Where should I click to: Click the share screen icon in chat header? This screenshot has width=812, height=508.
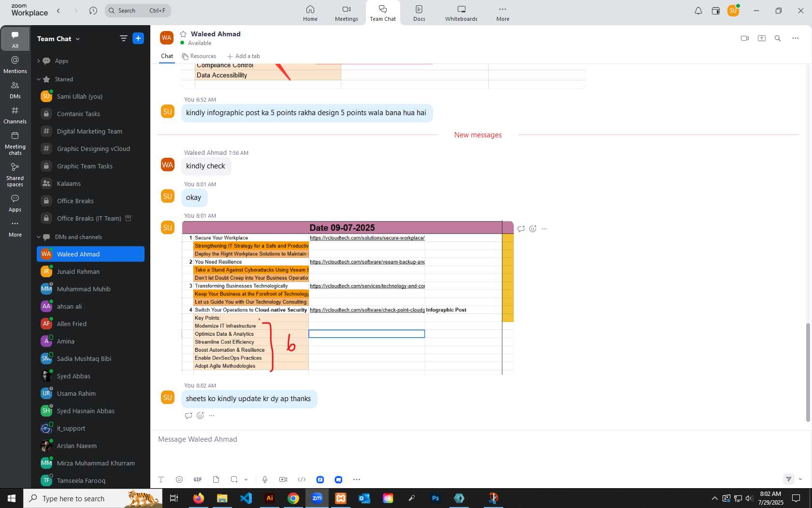click(762, 38)
